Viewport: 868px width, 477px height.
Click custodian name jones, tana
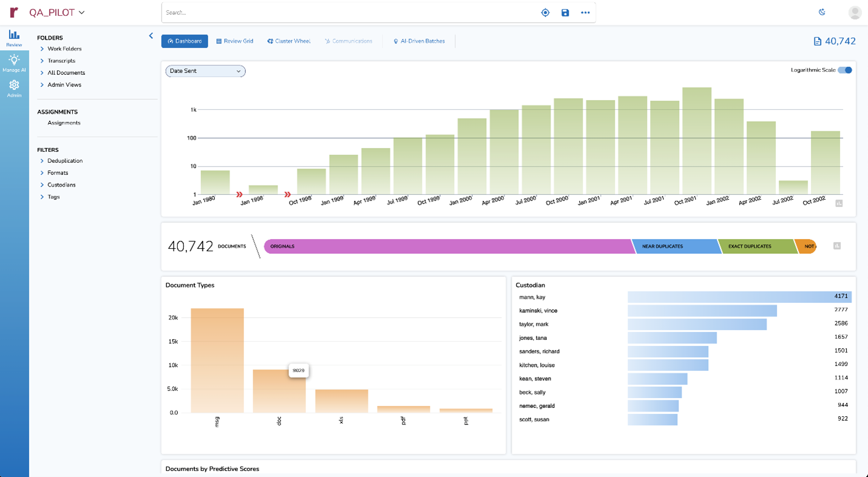pyautogui.click(x=533, y=338)
